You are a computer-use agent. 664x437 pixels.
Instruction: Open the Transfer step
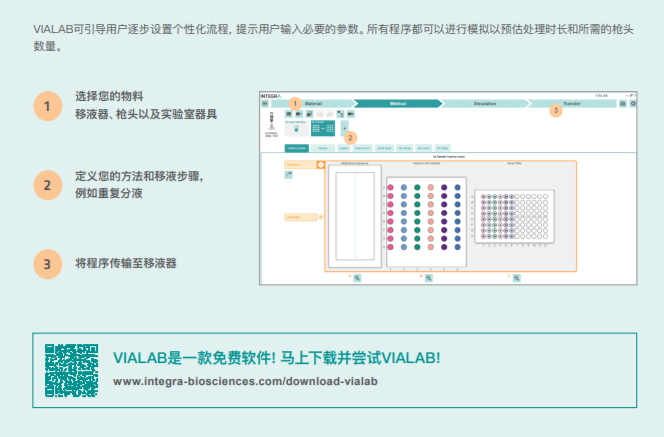572,104
